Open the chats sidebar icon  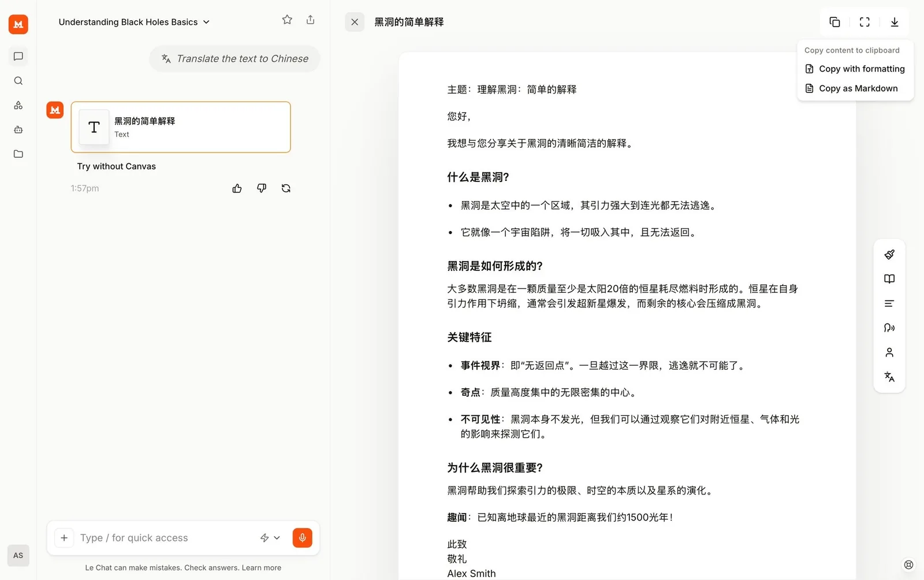point(18,56)
